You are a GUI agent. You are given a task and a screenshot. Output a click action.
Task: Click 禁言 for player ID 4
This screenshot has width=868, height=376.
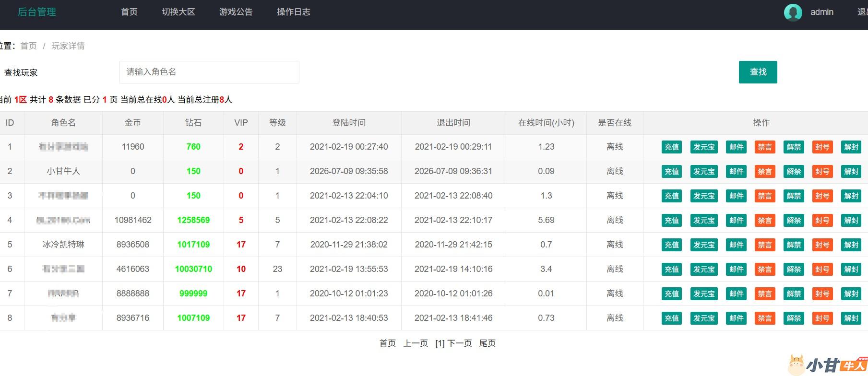pyautogui.click(x=765, y=221)
